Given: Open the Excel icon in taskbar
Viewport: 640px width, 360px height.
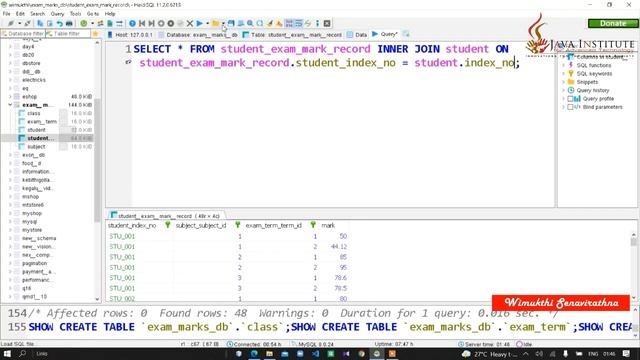Looking at the screenshot, I should click(x=331, y=354).
